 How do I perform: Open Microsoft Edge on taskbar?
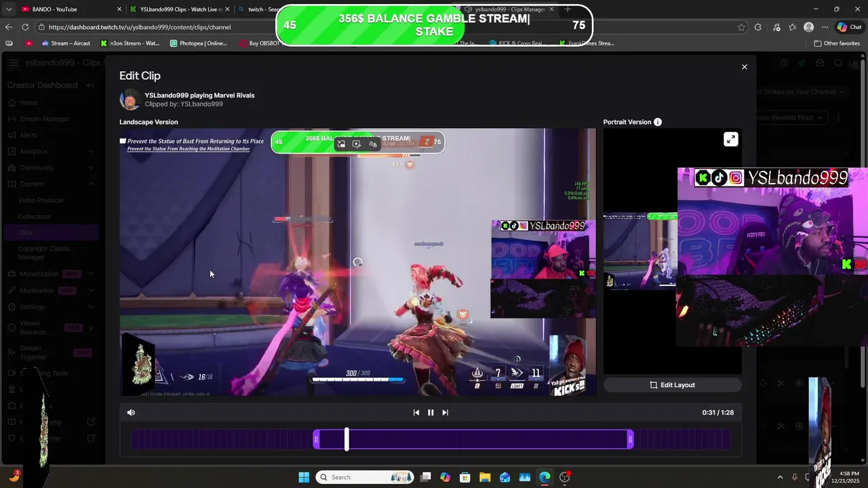pyautogui.click(x=545, y=477)
